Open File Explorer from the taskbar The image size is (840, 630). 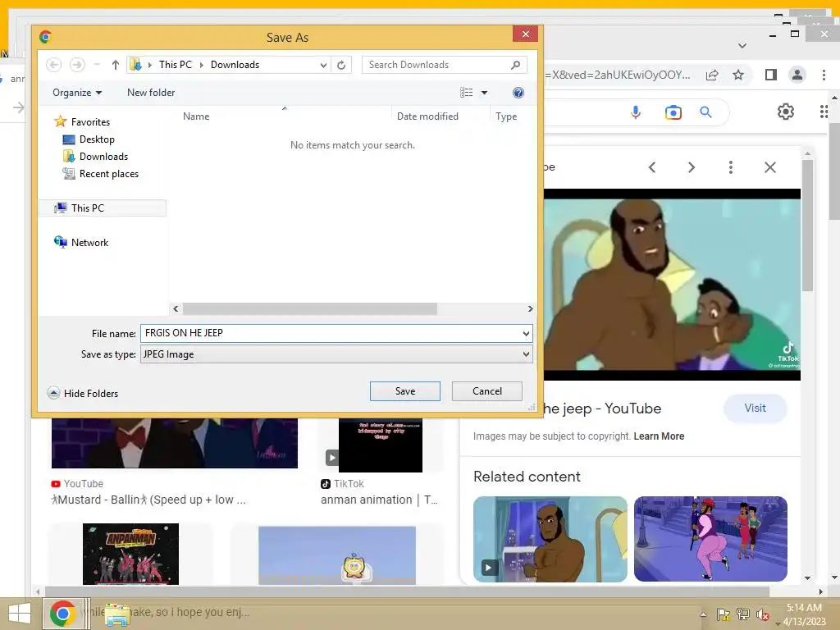coord(116,614)
